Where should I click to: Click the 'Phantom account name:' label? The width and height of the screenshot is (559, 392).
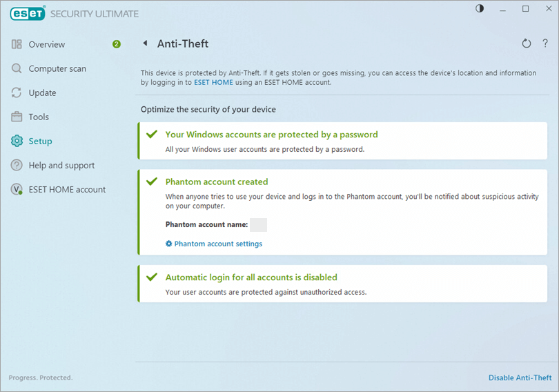point(206,225)
